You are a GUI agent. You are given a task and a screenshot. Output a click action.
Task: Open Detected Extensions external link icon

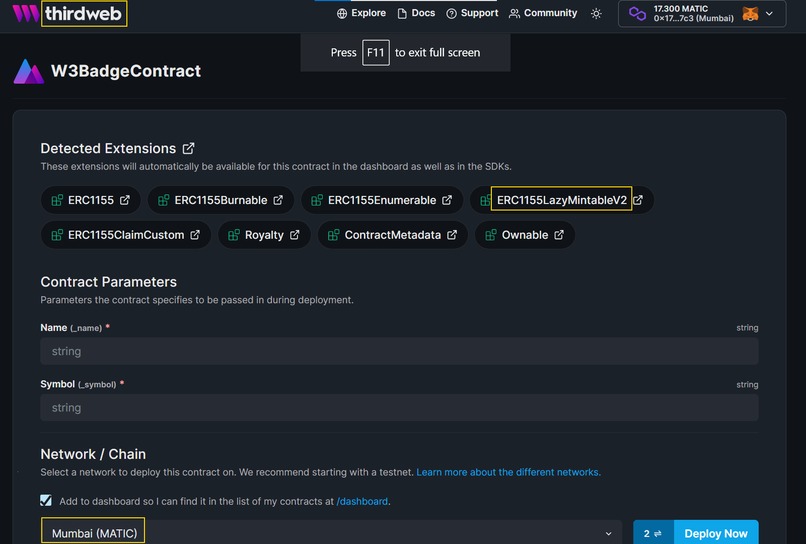coord(189,148)
